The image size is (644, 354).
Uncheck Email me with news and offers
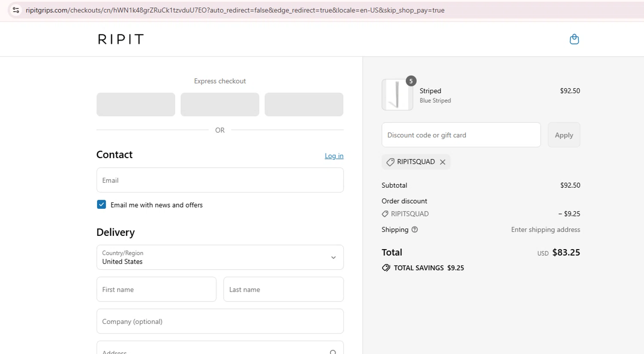pos(101,204)
